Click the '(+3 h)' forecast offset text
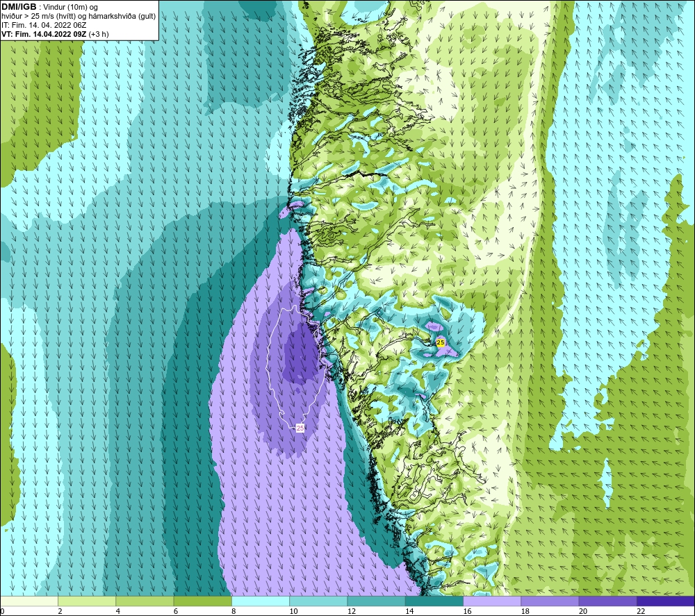 (x=99, y=34)
